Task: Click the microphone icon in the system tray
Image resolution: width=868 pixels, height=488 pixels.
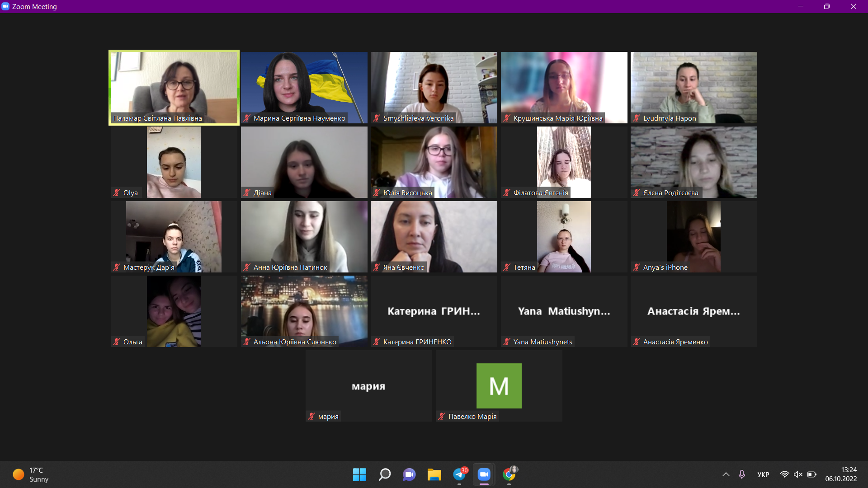Action: pyautogui.click(x=742, y=474)
